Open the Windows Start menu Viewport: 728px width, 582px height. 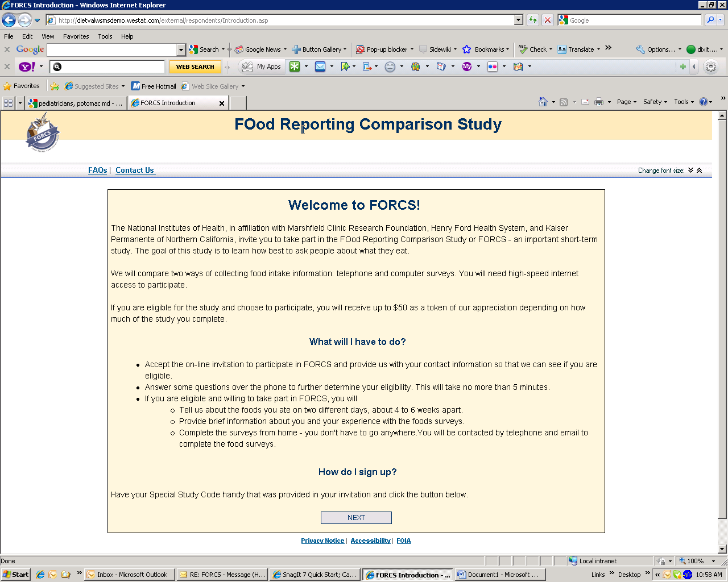(x=15, y=575)
